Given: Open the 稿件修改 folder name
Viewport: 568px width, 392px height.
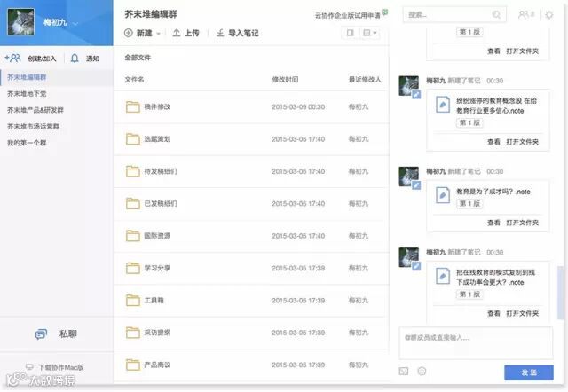Looking at the screenshot, I should [157, 106].
